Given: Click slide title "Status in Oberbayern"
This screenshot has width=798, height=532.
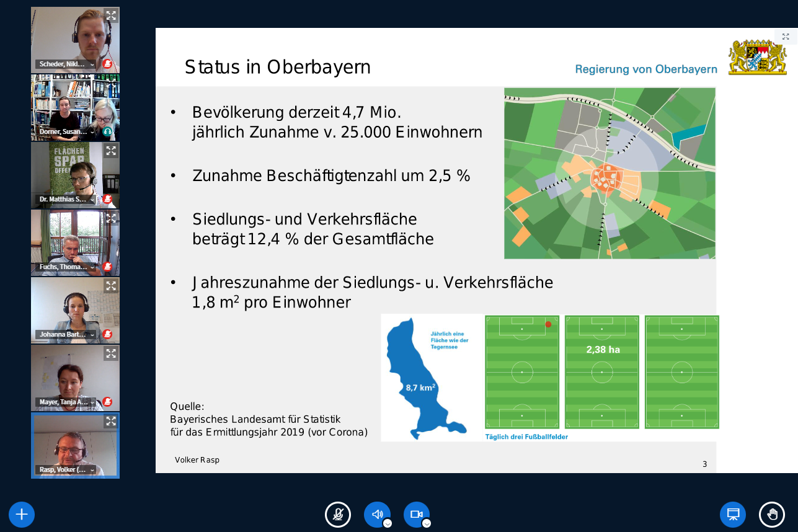Looking at the screenshot, I should pos(278,67).
